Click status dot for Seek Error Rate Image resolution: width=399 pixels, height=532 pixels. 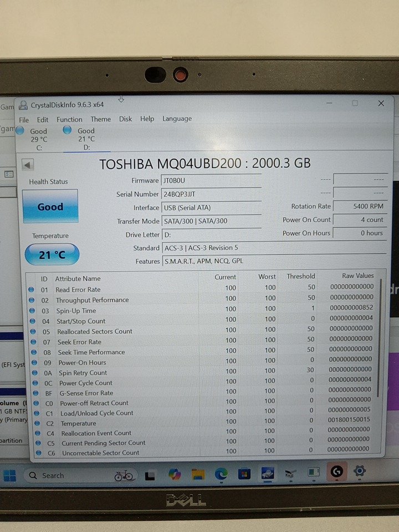coord(34,342)
